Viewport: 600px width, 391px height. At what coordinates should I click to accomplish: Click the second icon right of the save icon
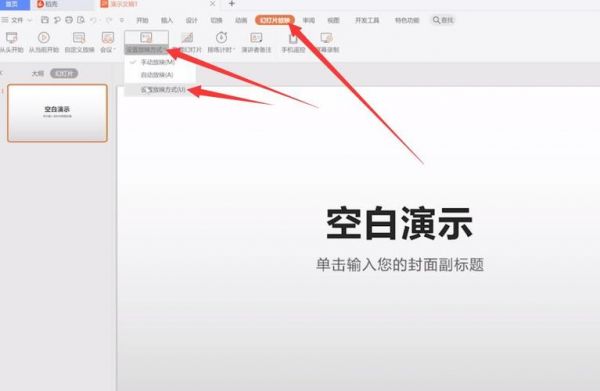pos(69,20)
